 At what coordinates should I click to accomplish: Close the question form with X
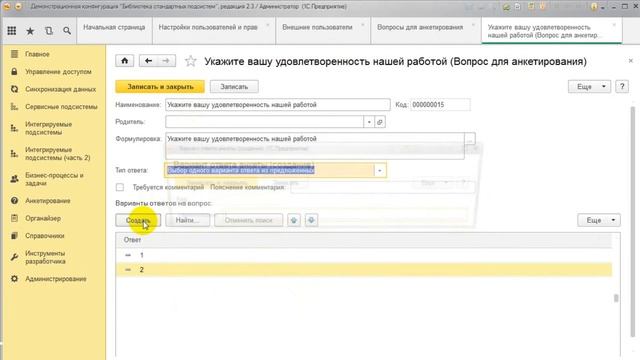[631, 61]
